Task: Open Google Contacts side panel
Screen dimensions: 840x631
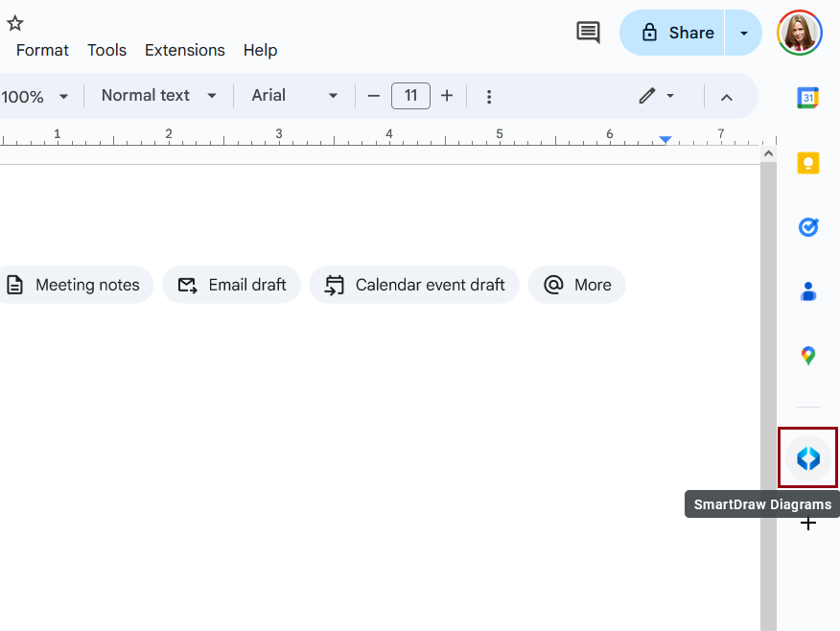Action: pos(807,291)
